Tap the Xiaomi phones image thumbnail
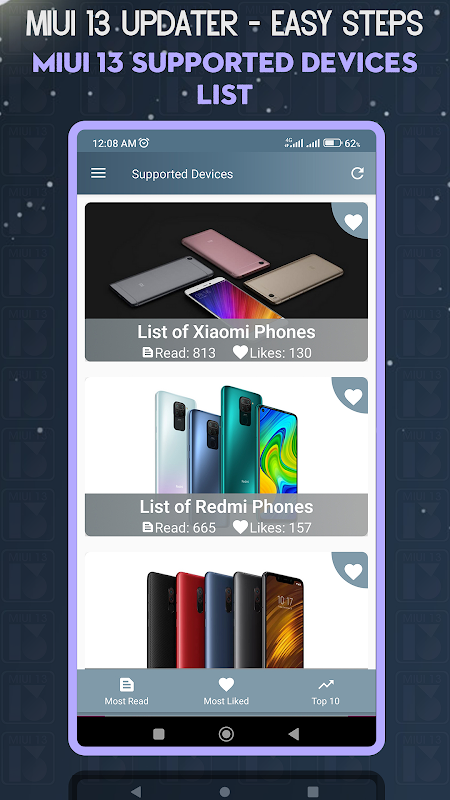Viewport: 450px width, 800px height. [226, 261]
